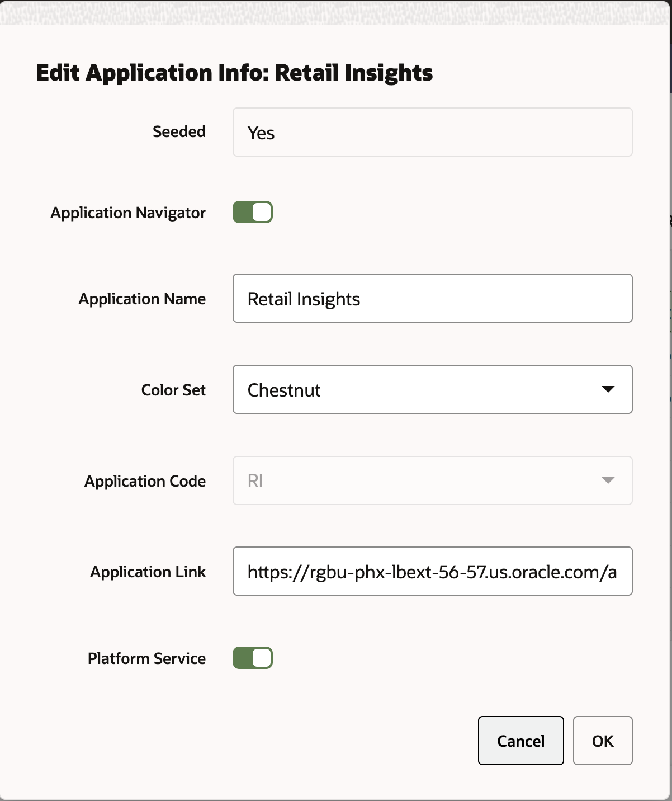Open the Color Set dropdown showing Chestnut

coord(432,389)
